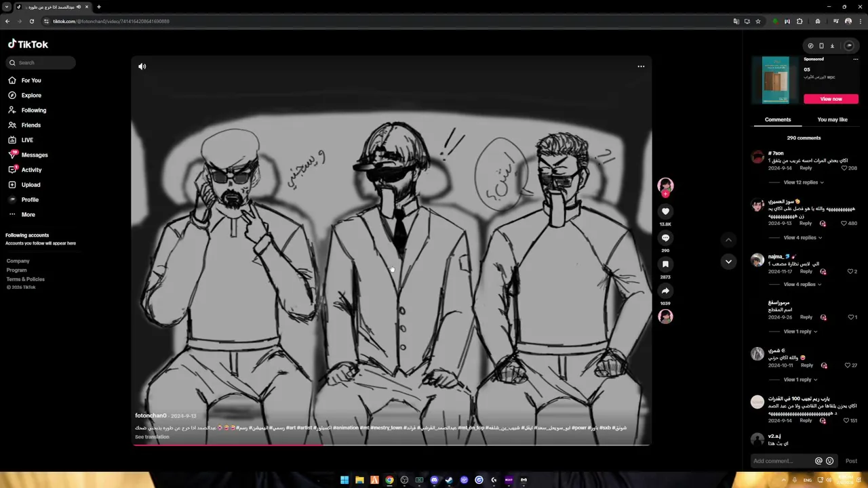Image resolution: width=868 pixels, height=488 pixels.
Task: Expand the More menu in sidebar
Action: (22, 215)
